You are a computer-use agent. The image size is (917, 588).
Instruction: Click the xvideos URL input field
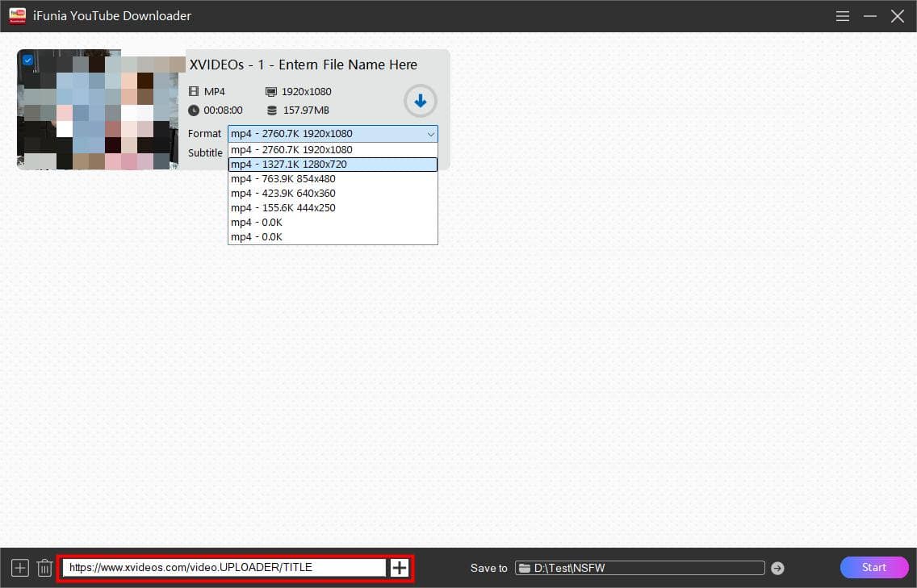point(226,567)
